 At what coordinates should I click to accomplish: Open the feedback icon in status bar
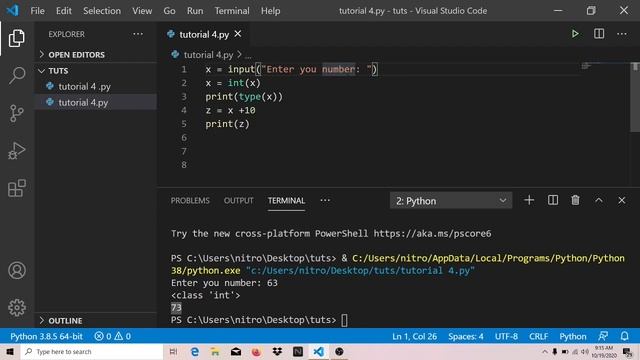[x=603, y=336]
